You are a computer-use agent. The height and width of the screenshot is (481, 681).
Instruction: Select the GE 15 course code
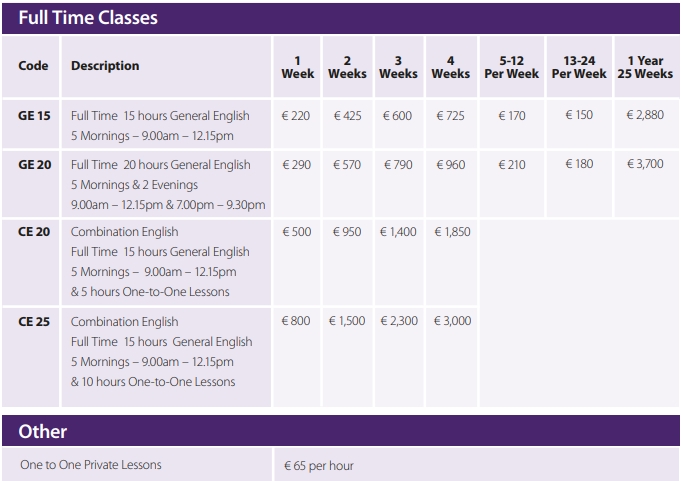tap(34, 115)
